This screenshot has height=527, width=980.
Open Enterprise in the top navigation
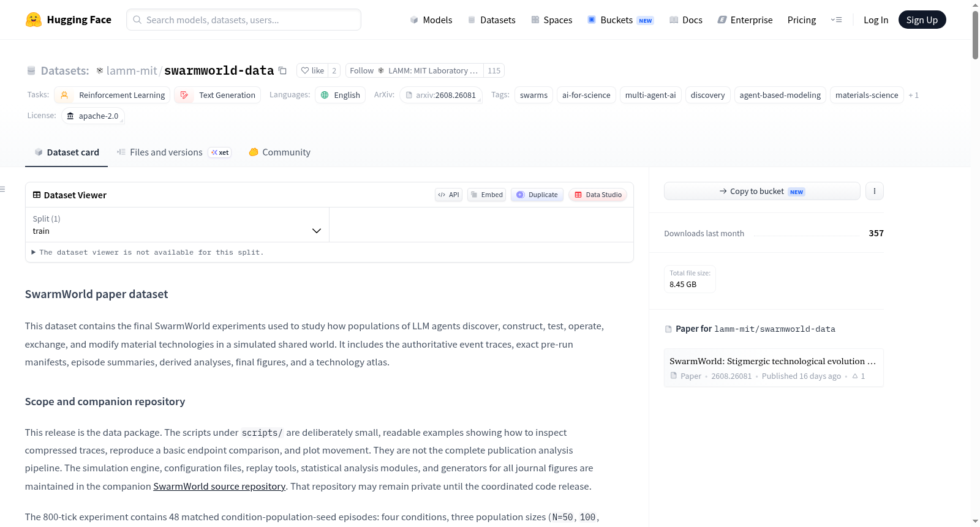[745, 20]
